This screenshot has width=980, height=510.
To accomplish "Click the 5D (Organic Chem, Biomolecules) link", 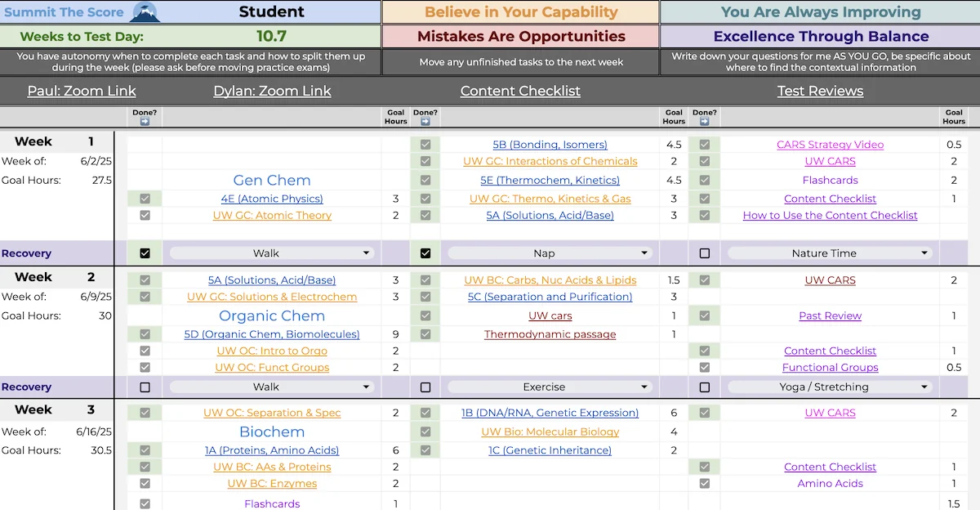I will [272, 333].
